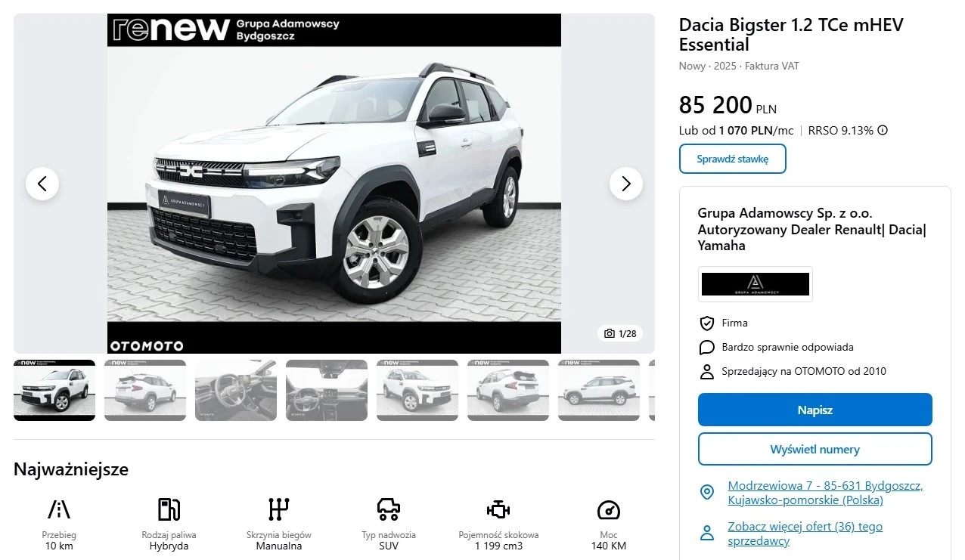The height and width of the screenshot is (560, 965).
Task: Click the gearbox Skrzynia biegów icon
Action: click(279, 509)
